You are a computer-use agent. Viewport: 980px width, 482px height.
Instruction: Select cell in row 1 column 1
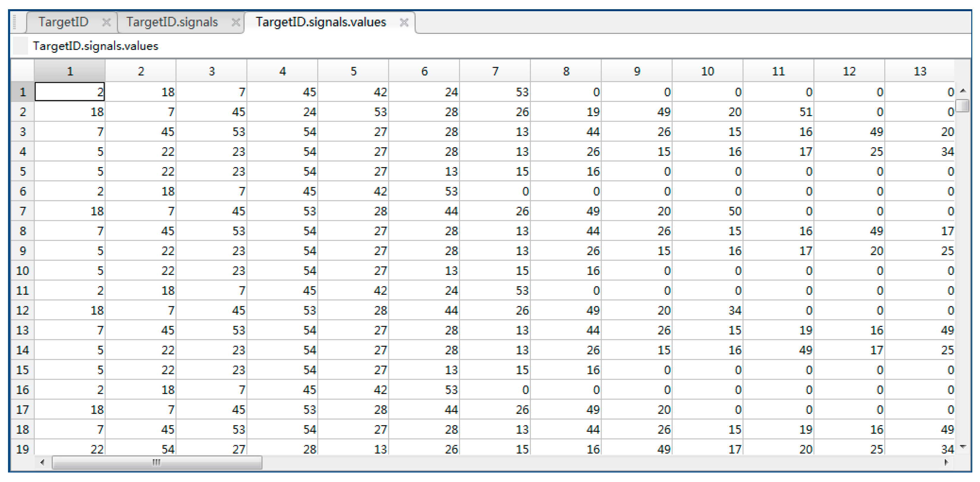click(x=70, y=92)
